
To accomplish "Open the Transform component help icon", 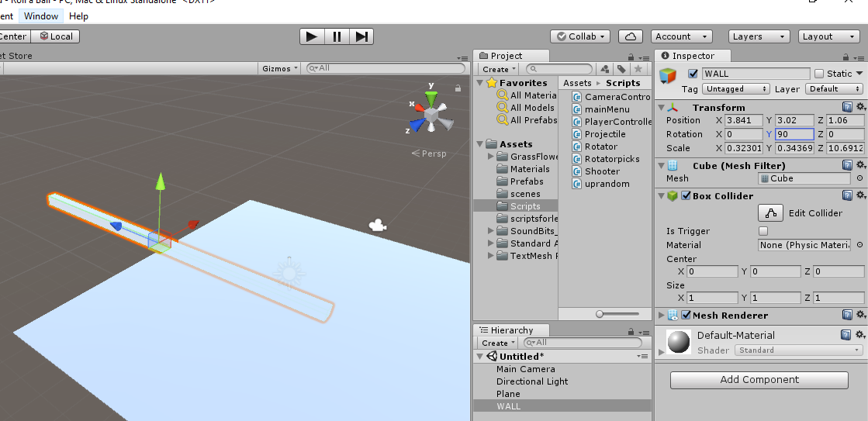I will pyautogui.click(x=847, y=107).
